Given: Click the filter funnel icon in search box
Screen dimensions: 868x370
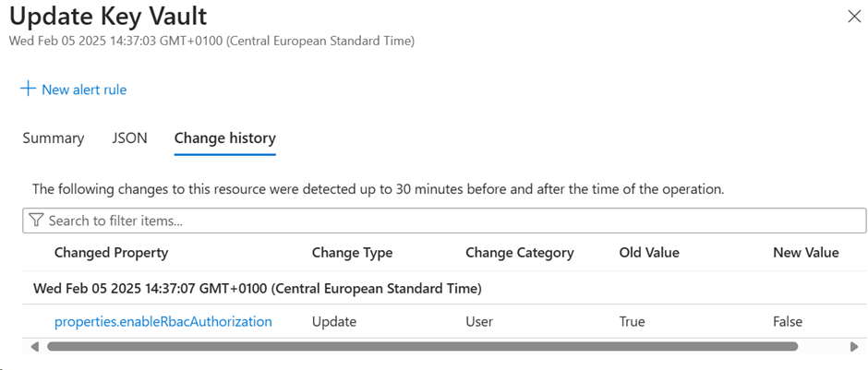Looking at the screenshot, I should tap(35, 221).
